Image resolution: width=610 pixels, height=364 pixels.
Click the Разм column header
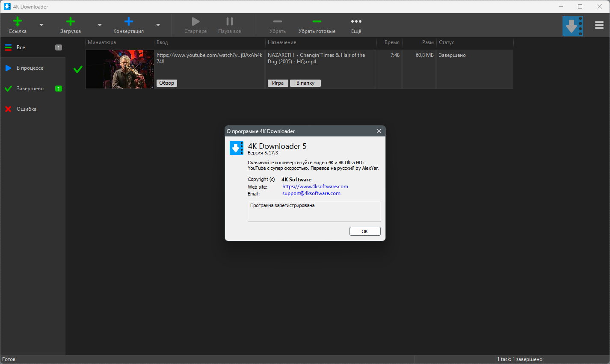(419, 42)
